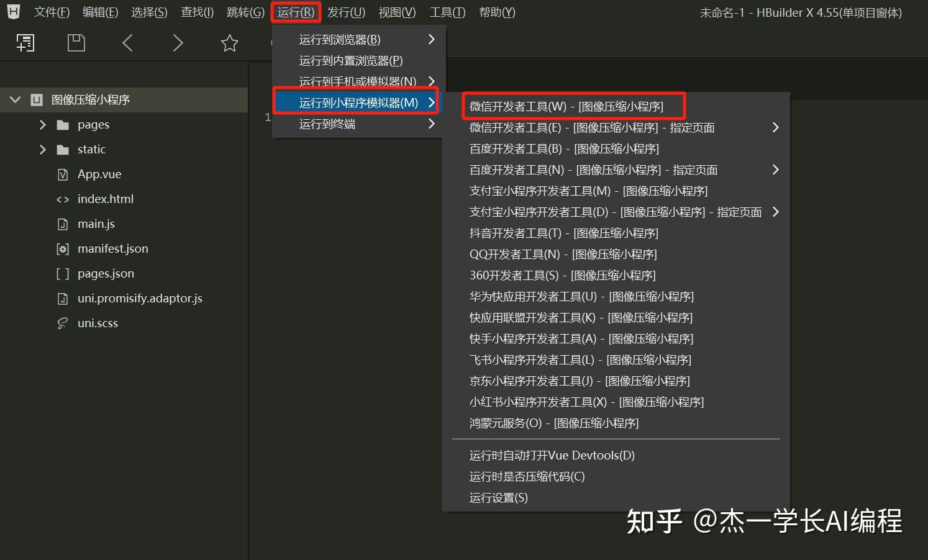928x560 pixels.
Task: Click the uni.scss file icon
Action: point(63,323)
